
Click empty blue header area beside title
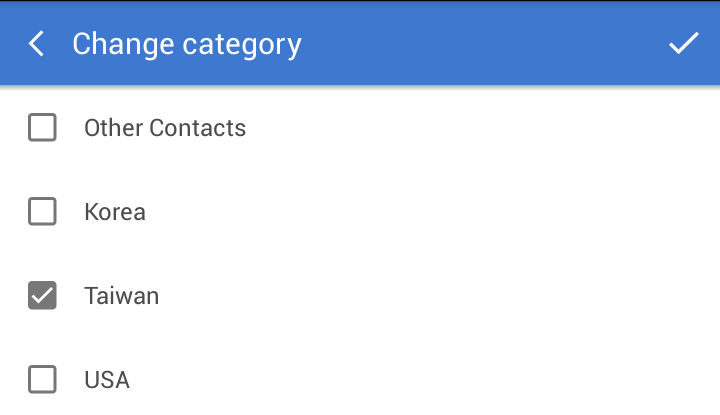[480, 44]
